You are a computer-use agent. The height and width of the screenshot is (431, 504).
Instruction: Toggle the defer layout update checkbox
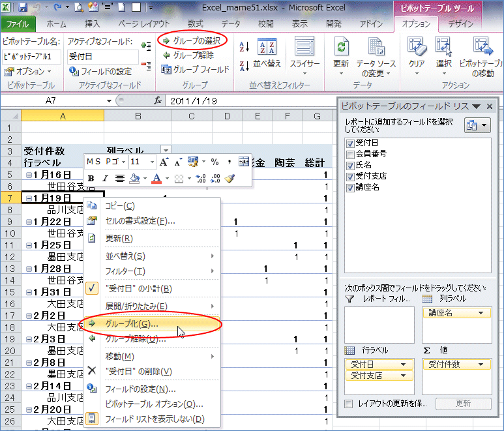click(x=349, y=404)
